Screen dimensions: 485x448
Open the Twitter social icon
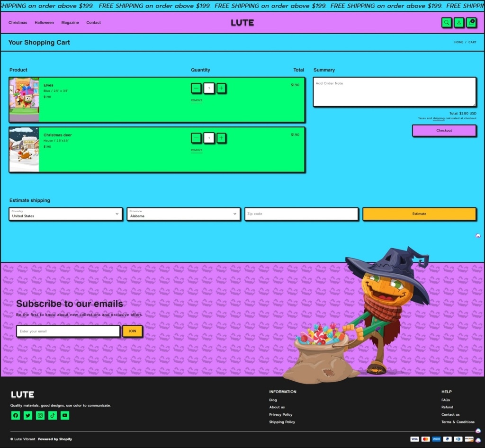coord(28,415)
